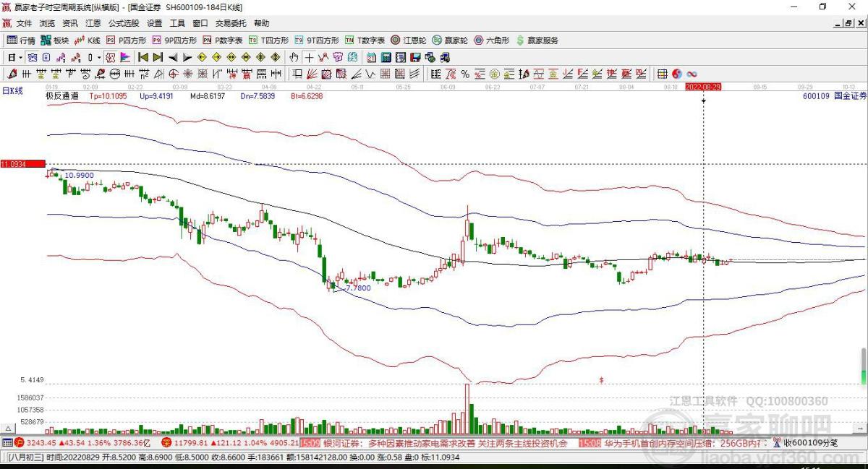Open the 赢家轮 wheel tool
This screenshot has width=868, height=469.
tap(450, 40)
